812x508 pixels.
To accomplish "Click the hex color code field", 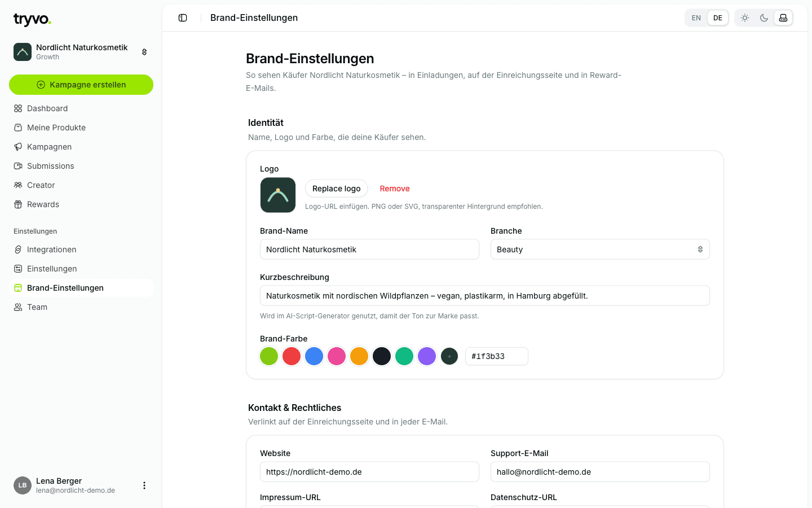I will tap(497, 356).
